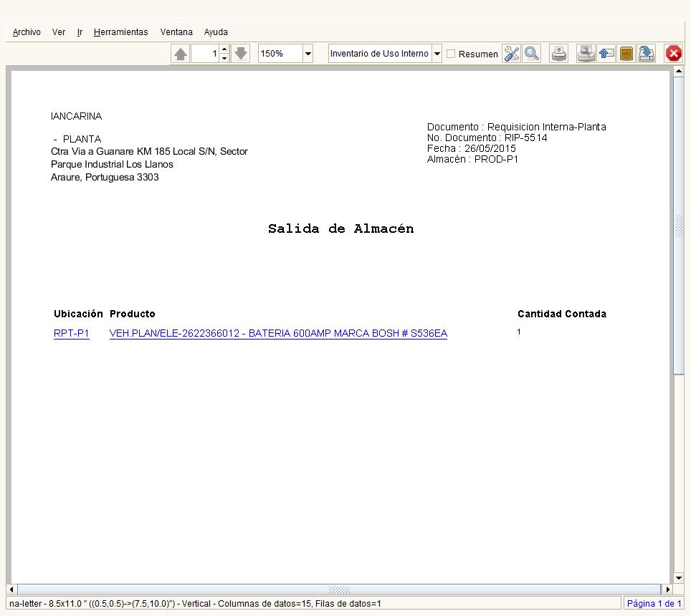Archive the document with cabinet icon
Viewport: 691px width, 616px height.
click(x=626, y=54)
